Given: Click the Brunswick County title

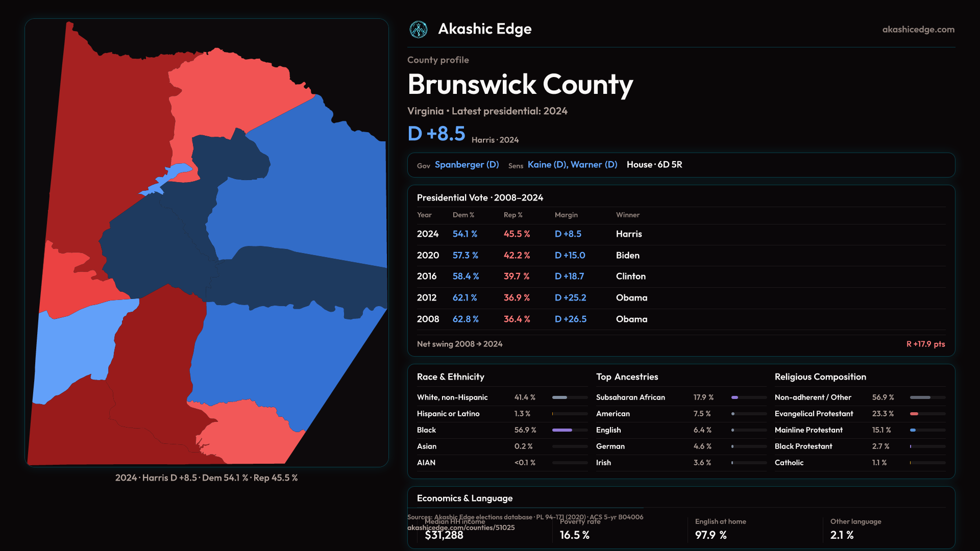Looking at the screenshot, I should point(520,85).
